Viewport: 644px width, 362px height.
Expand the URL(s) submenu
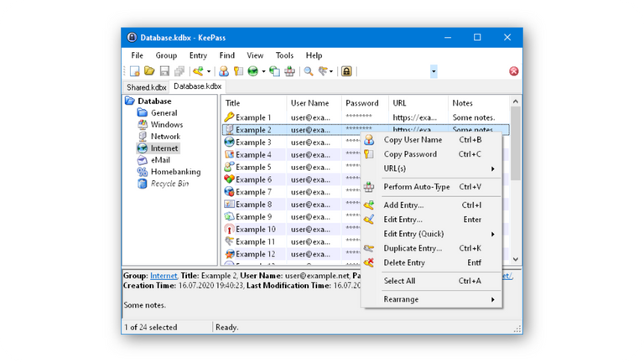(432, 168)
